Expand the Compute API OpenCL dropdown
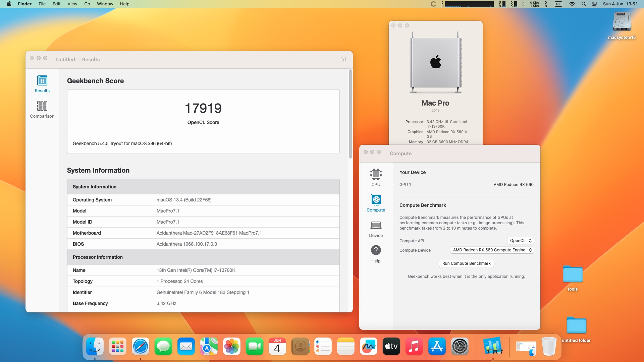The image size is (644, 362). [x=520, y=241]
